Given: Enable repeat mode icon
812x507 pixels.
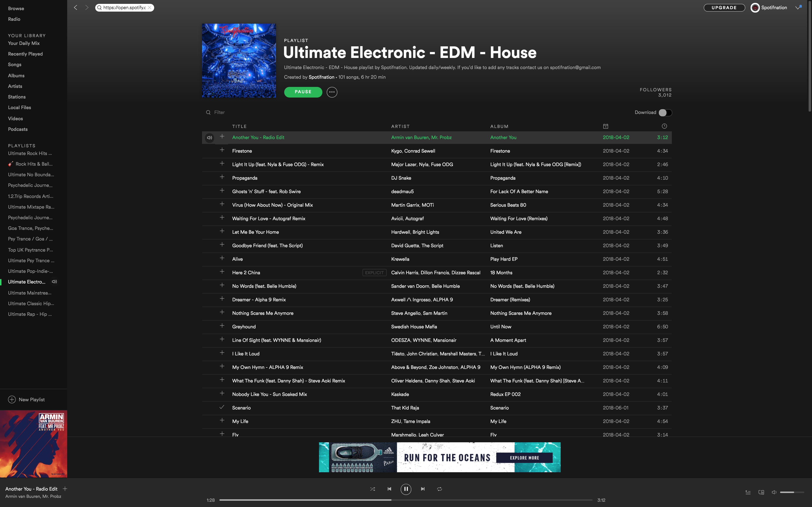Looking at the screenshot, I should [x=440, y=489].
